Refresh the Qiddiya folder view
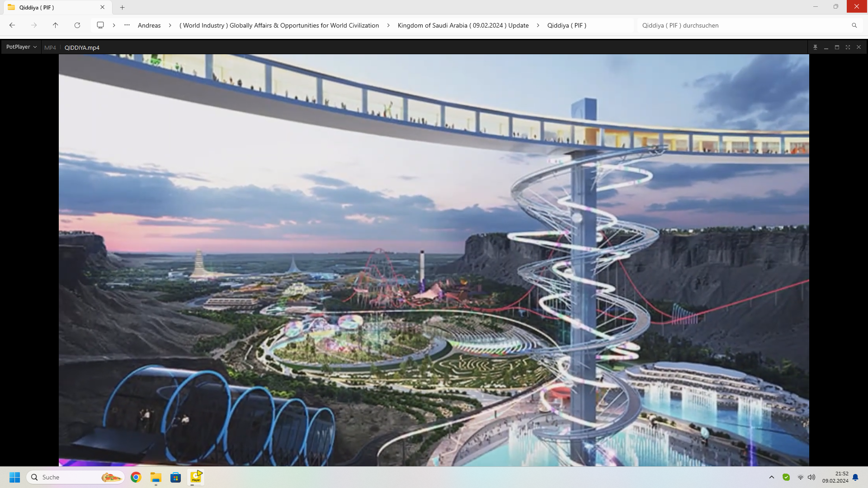The image size is (868, 488). point(77,25)
